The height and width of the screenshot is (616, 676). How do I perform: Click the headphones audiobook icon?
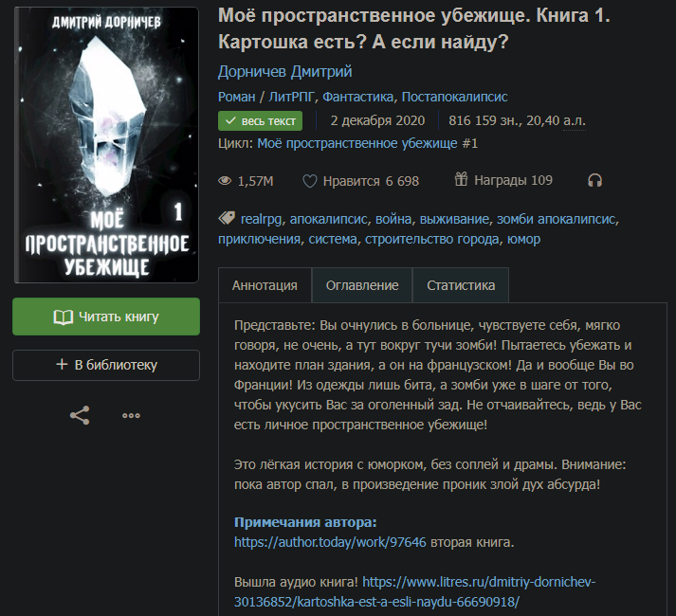click(x=595, y=180)
